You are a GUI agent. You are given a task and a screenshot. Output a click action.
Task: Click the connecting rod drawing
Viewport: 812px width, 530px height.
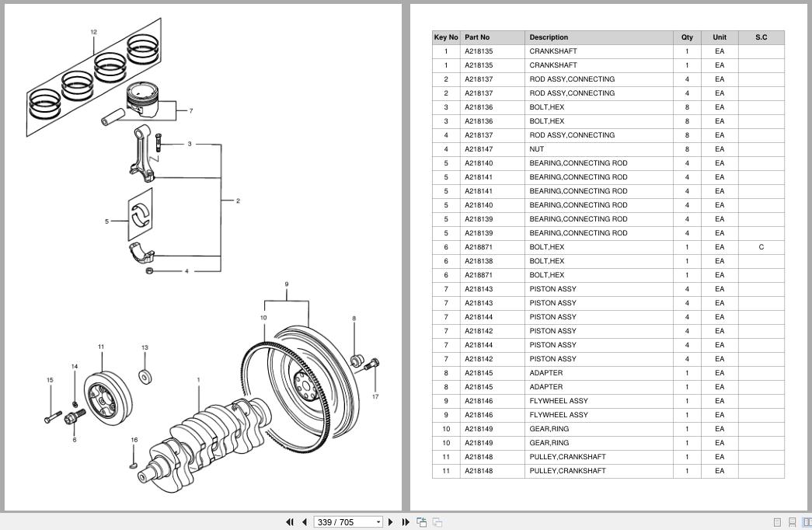142,154
